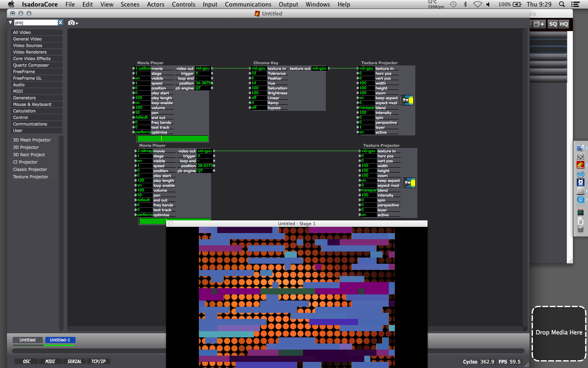The height and width of the screenshot is (368, 588).
Task: Click the Time Machine menu bar icon
Action: point(453,4)
